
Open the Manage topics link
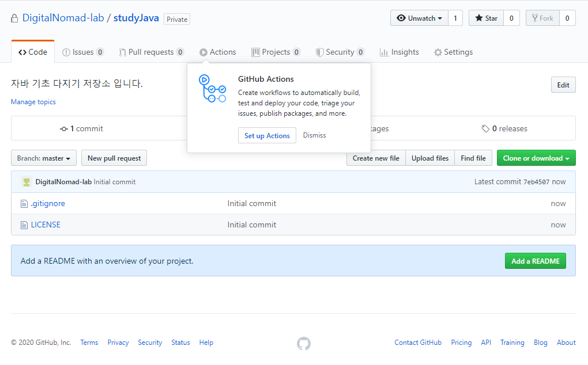33,102
